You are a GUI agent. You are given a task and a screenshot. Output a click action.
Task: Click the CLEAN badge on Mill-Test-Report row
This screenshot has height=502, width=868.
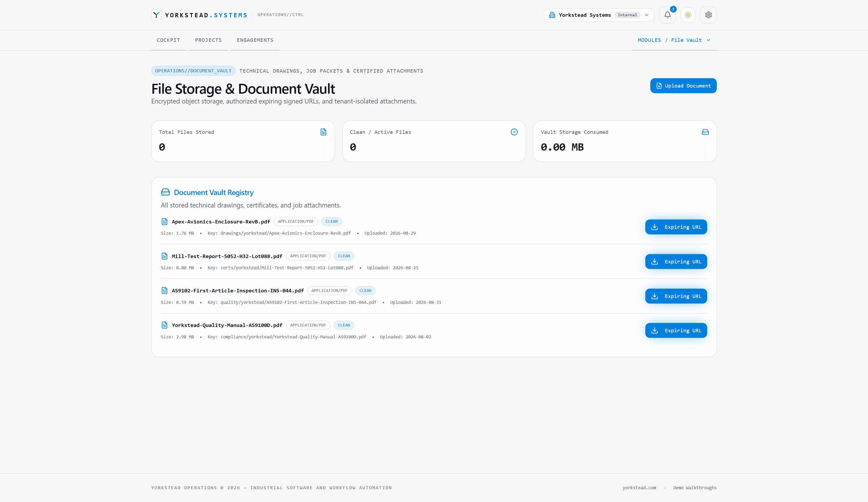[x=343, y=256]
